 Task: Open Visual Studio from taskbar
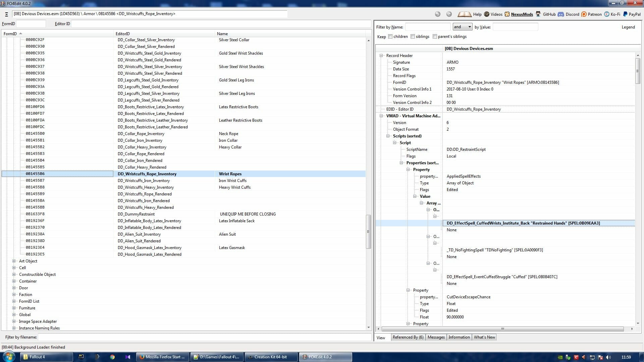tap(128, 357)
